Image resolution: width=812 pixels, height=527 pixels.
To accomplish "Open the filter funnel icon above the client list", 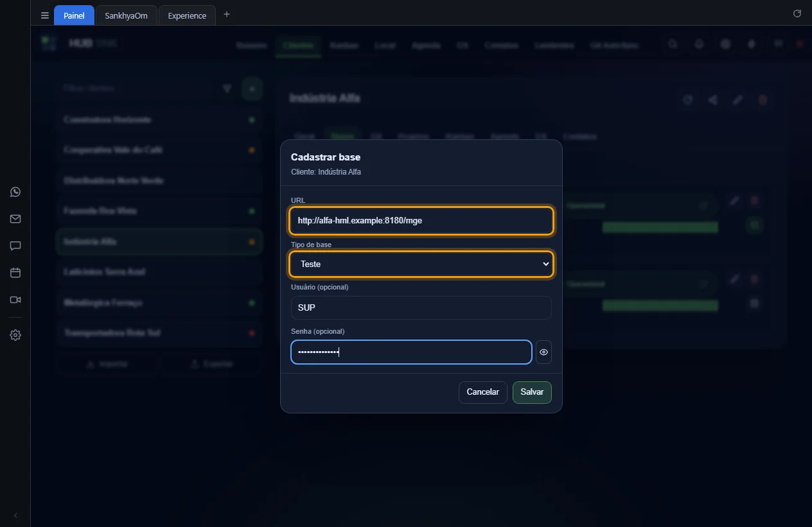I will (x=227, y=89).
